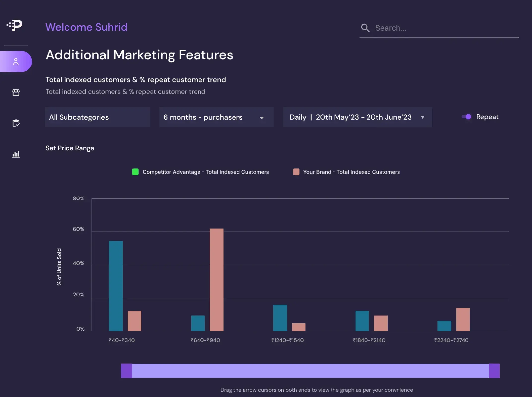Viewport: 532px width, 397px height.
Task: Click the Competitor Advantage legend label
Action: tap(206, 172)
